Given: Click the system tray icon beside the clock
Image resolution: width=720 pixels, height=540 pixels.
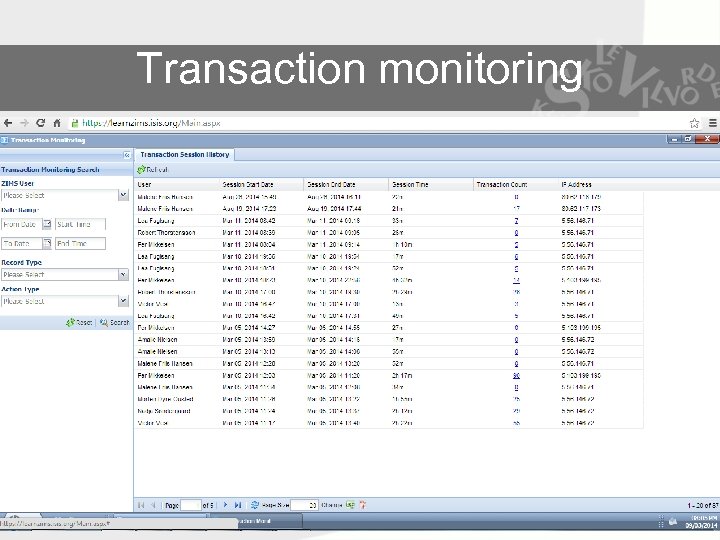Looking at the screenshot, I should pyautogui.click(x=673, y=521).
